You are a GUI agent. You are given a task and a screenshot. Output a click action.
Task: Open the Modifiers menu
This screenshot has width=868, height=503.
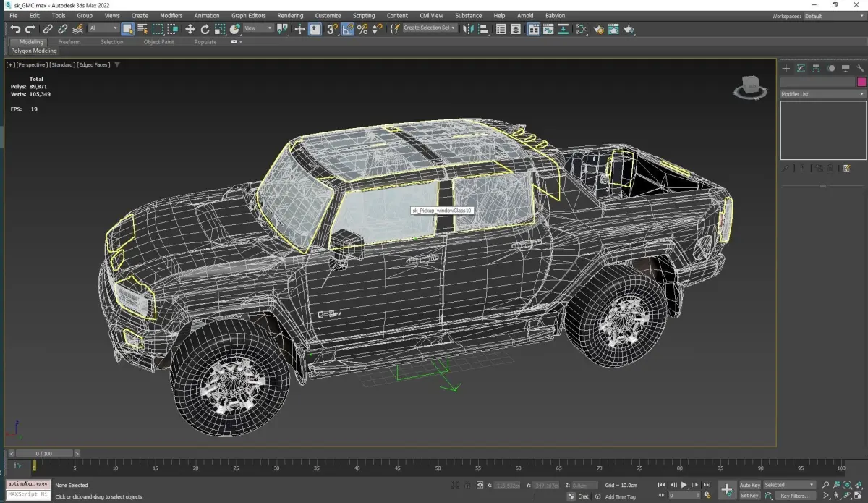pos(171,15)
